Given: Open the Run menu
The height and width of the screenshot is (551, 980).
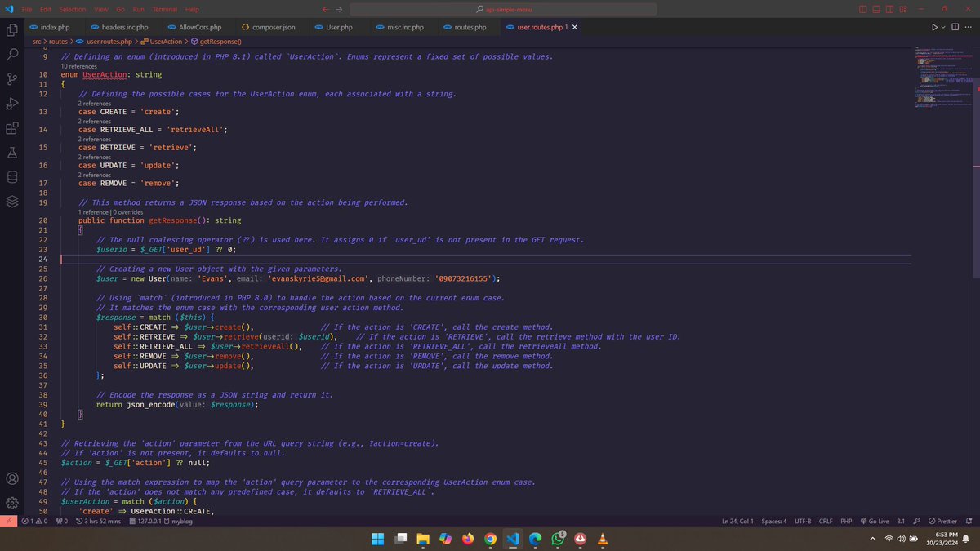Looking at the screenshot, I should pyautogui.click(x=139, y=8).
